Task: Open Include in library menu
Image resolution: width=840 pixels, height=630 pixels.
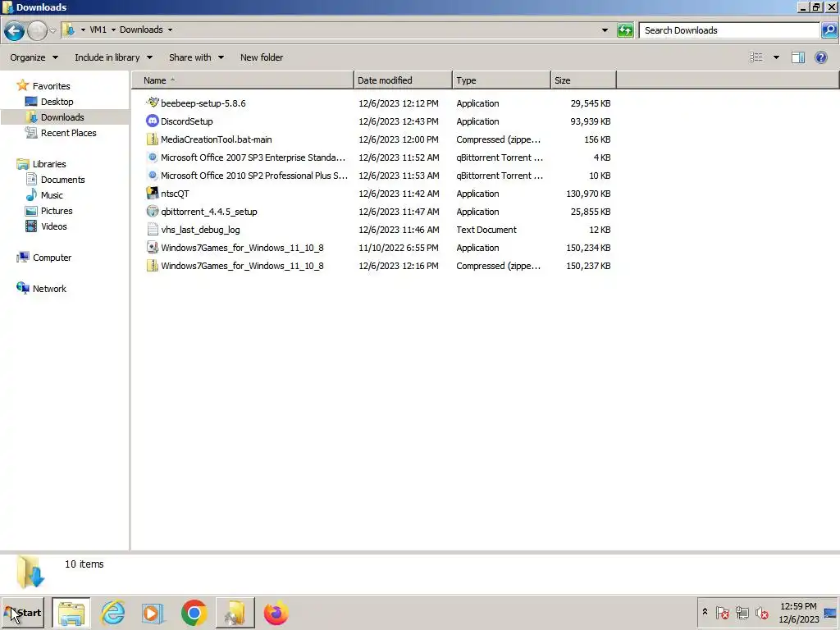Action: point(113,57)
